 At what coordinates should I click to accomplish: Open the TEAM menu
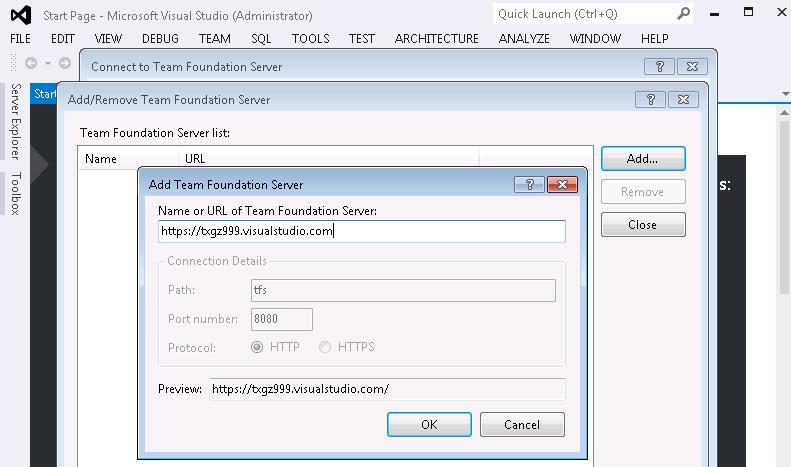tap(214, 39)
